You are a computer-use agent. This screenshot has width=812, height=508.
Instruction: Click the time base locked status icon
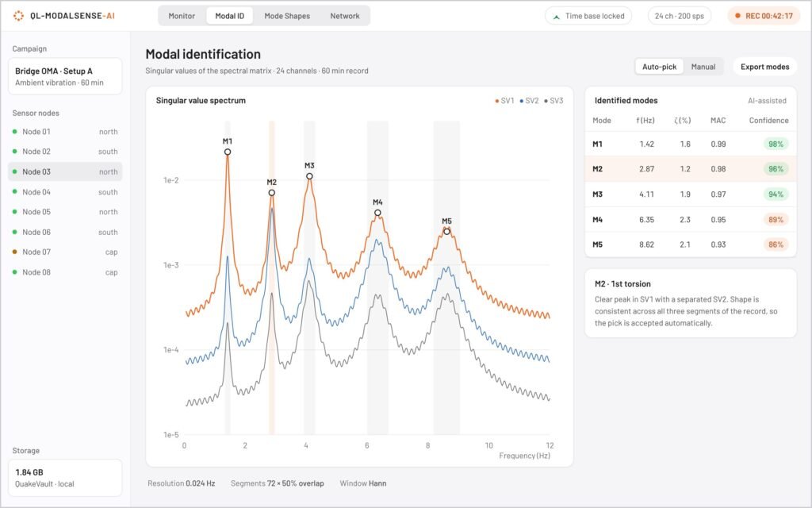coord(556,17)
